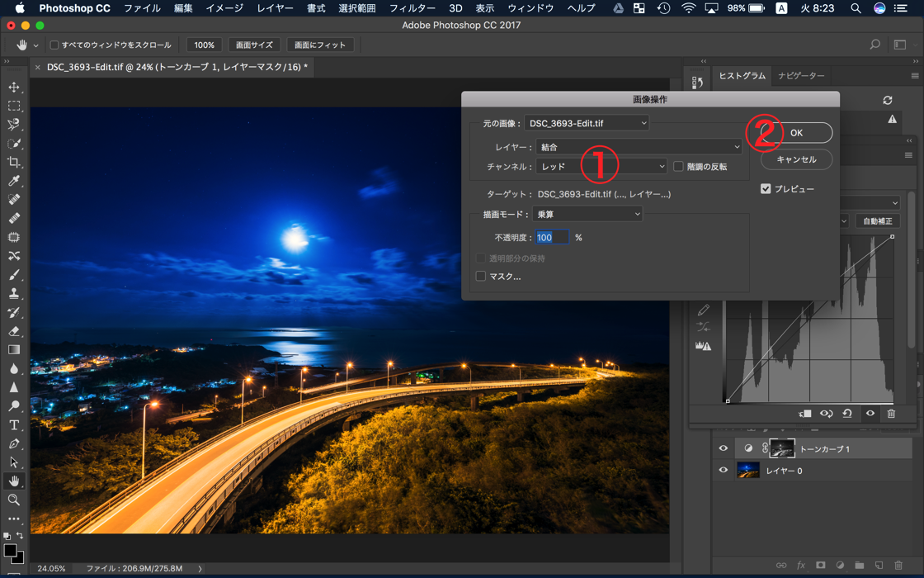Click the clip-to-layer icon in Properties
Screen dimensions: 924x578
805,414
